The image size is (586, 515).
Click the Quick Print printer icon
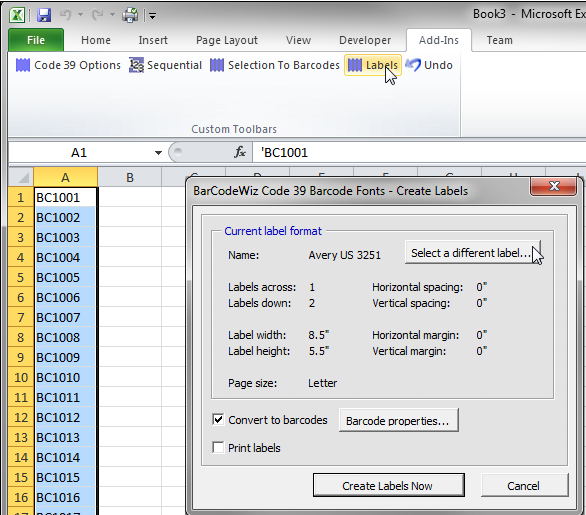[x=130, y=15]
